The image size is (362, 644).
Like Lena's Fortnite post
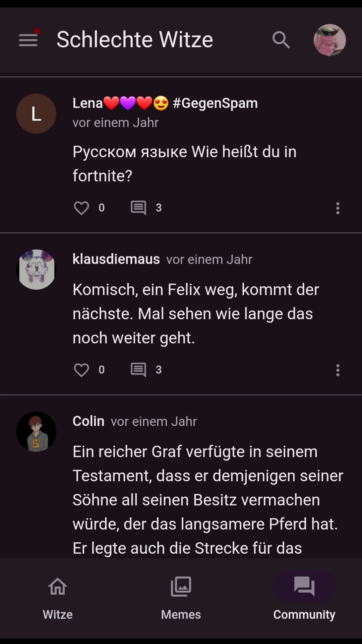[81, 208]
